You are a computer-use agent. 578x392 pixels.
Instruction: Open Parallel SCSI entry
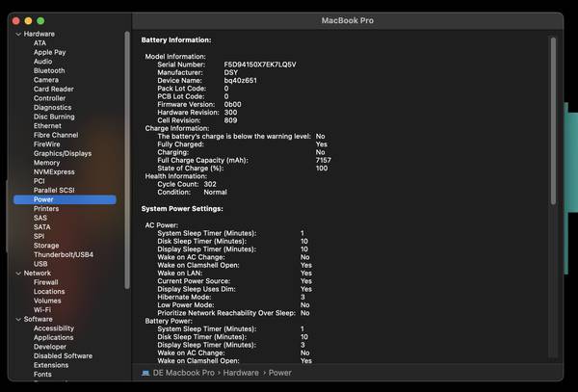(54, 191)
